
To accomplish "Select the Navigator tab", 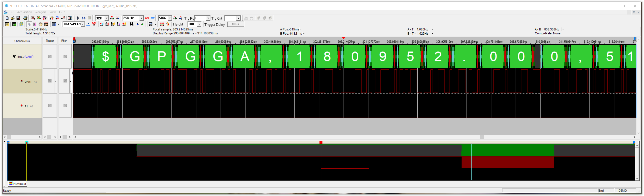I will coord(18,183).
